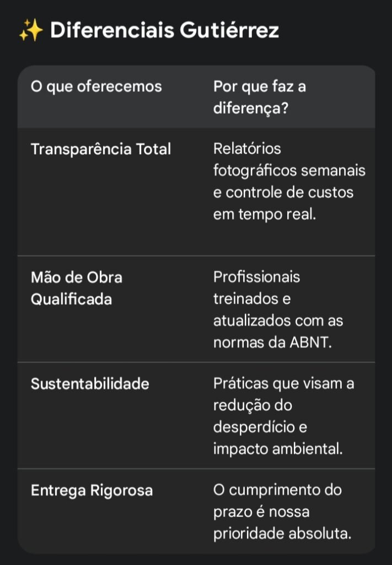
Task: Select the "Mão de Obra Qualificada" label
Action: coord(77,288)
